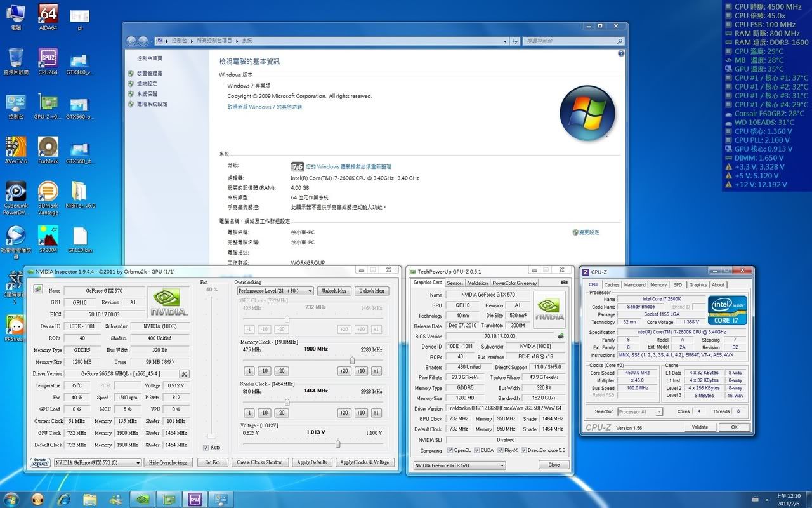Toggle the Auto fan checkbox
The height and width of the screenshot is (508, 812).
[x=206, y=448]
